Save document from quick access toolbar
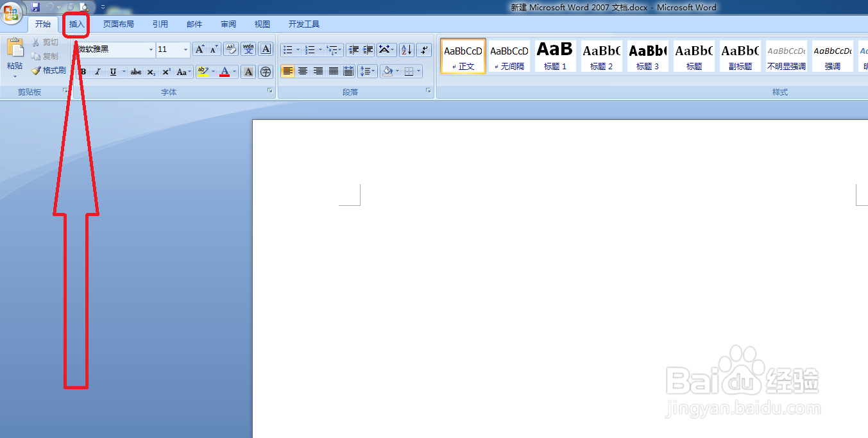 [x=35, y=7]
